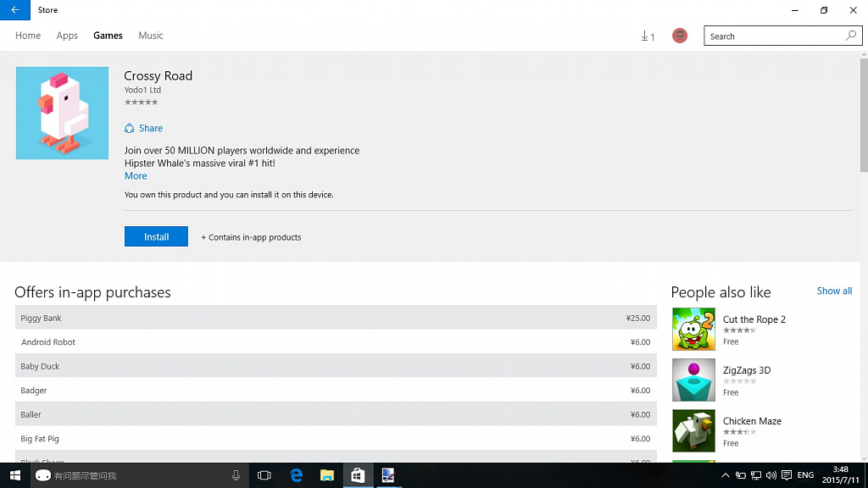This screenshot has height=488, width=868.
Task: Expand the description with More
Action: pyautogui.click(x=136, y=176)
